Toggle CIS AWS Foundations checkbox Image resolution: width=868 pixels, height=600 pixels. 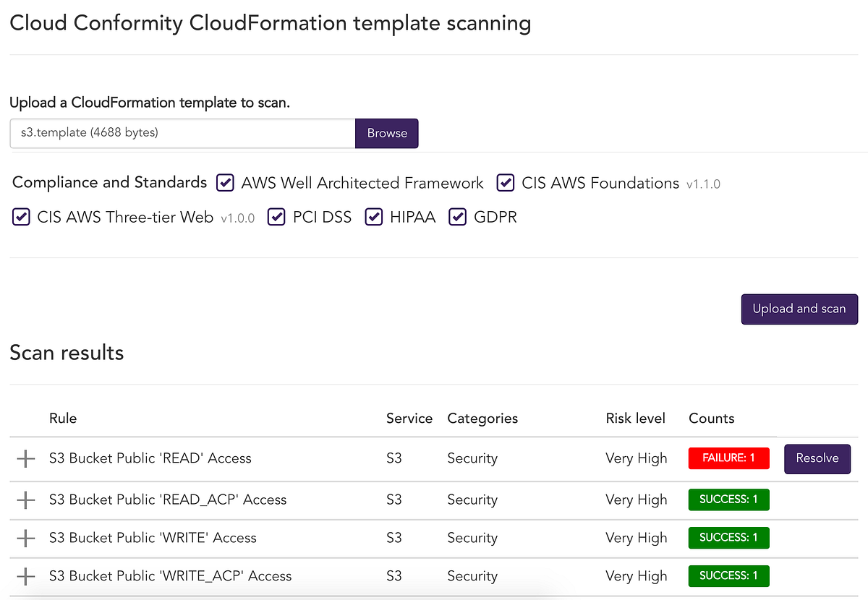tap(506, 183)
